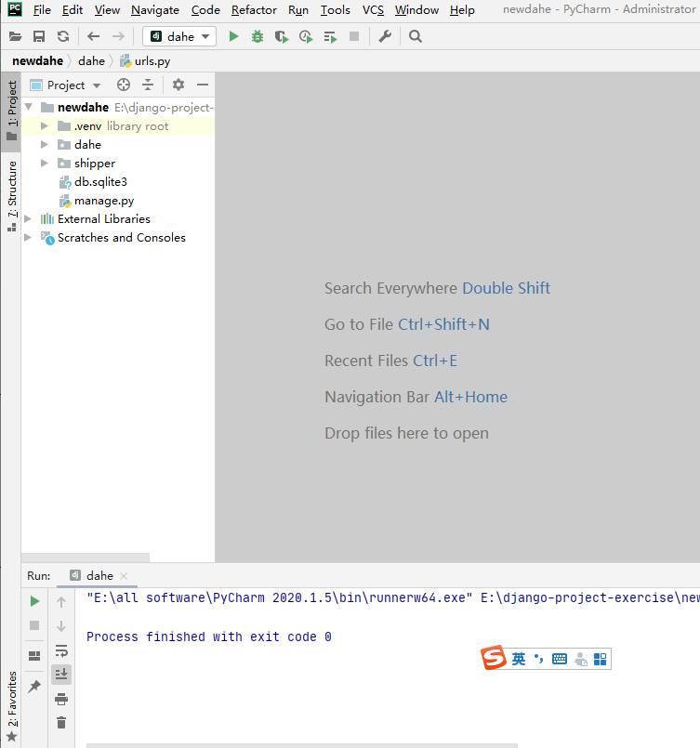Image resolution: width=700 pixels, height=748 pixels.
Task: Toggle the 1: Project tool window tab
Action: point(12,111)
